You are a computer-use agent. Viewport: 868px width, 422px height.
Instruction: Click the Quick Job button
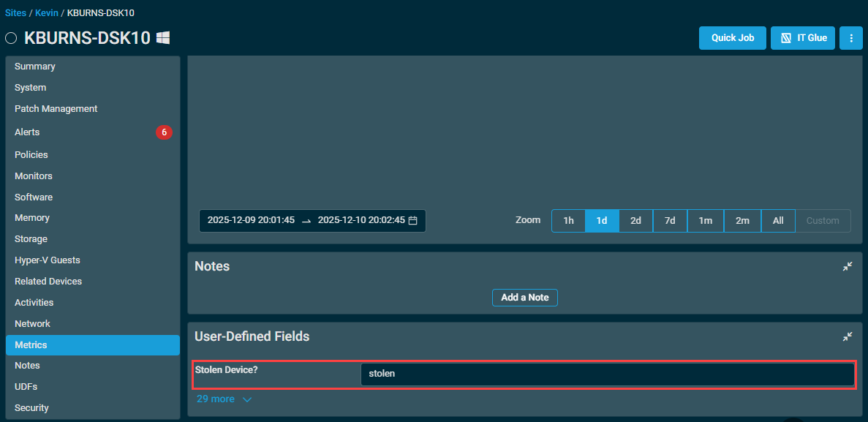point(732,38)
